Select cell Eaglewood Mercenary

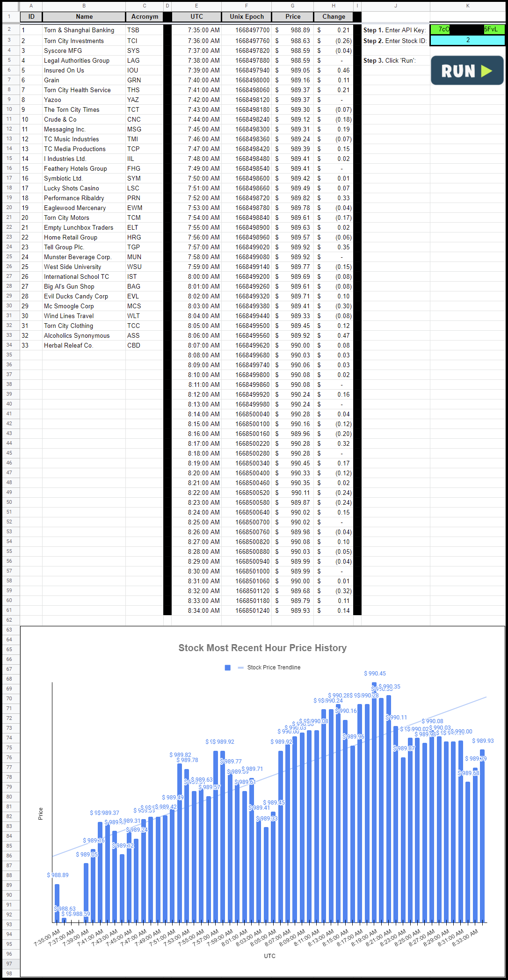(84, 208)
